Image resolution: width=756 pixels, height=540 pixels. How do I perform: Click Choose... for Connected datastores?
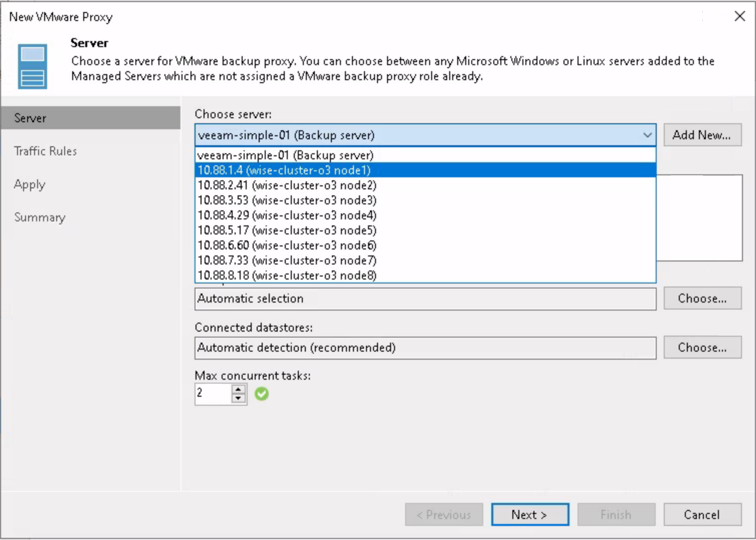(702, 347)
